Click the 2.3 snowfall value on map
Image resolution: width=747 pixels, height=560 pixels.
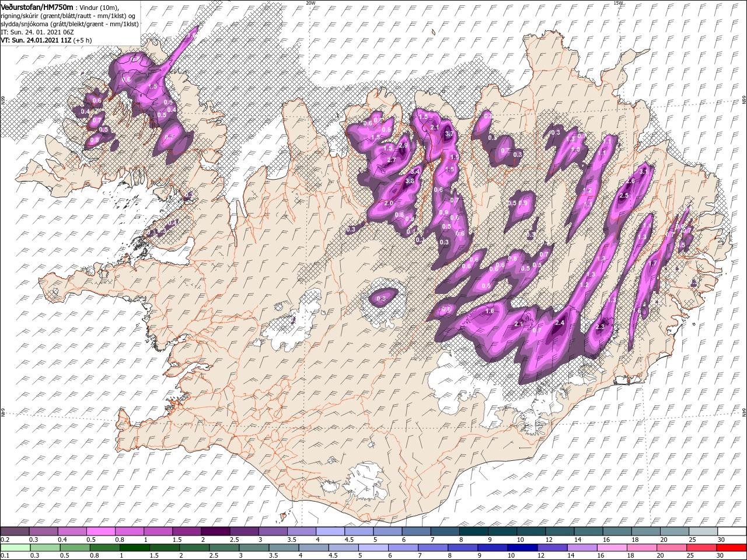click(x=601, y=327)
